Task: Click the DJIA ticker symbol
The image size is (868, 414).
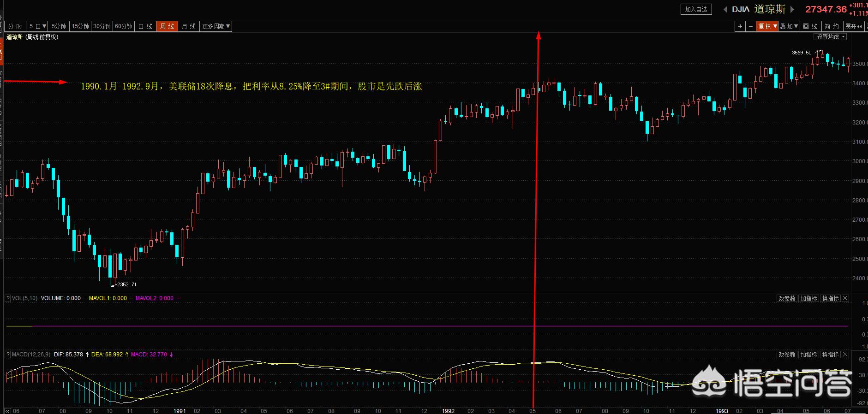Action: (741, 9)
